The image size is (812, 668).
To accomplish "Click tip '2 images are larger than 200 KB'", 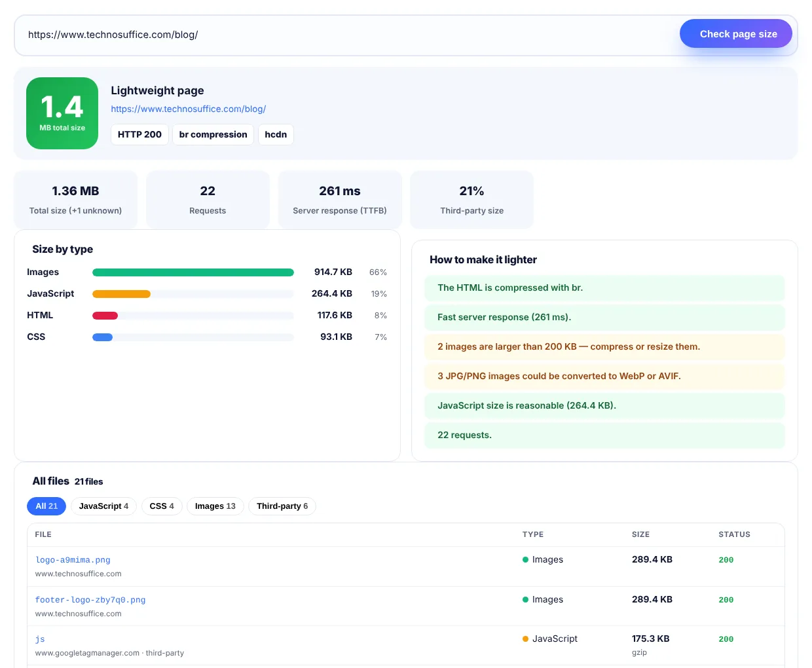I will pos(604,347).
